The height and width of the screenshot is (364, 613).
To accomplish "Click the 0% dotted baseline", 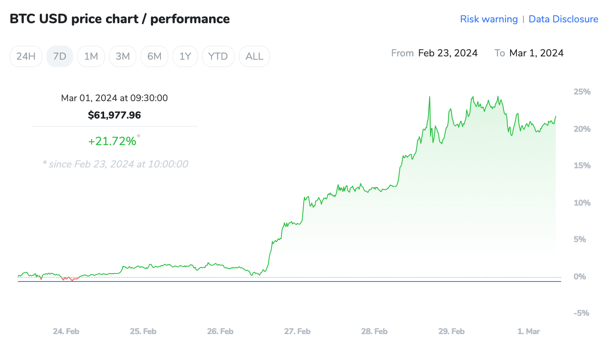I will click(x=290, y=277).
